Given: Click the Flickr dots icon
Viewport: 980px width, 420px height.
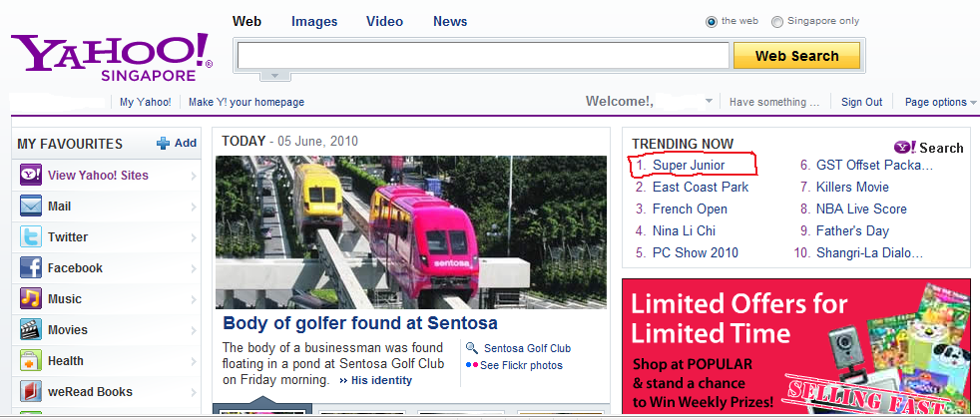Looking at the screenshot, I should pos(472,365).
